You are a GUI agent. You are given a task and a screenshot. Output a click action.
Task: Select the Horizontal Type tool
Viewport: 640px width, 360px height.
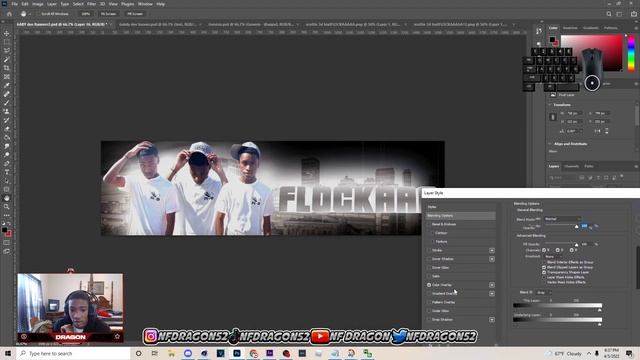point(7,172)
